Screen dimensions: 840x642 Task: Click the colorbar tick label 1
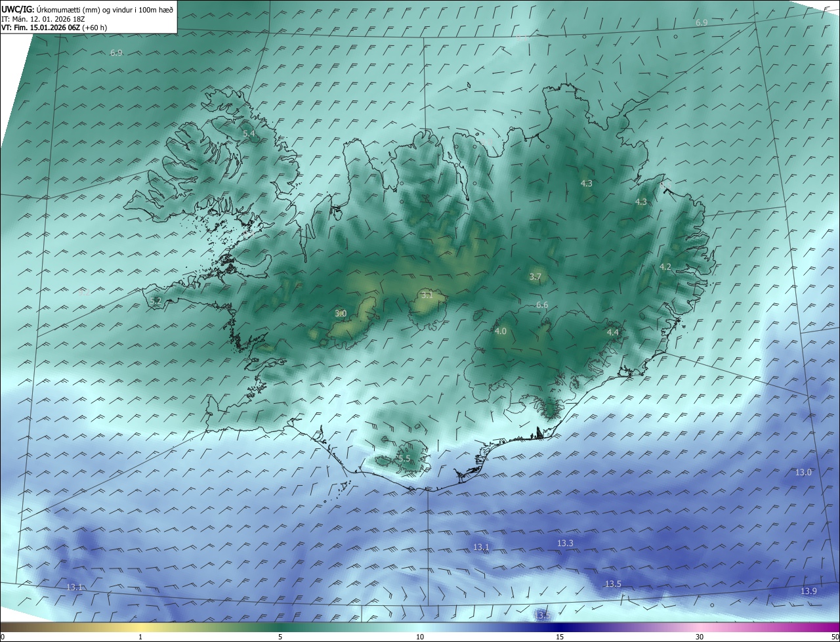coord(140,637)
